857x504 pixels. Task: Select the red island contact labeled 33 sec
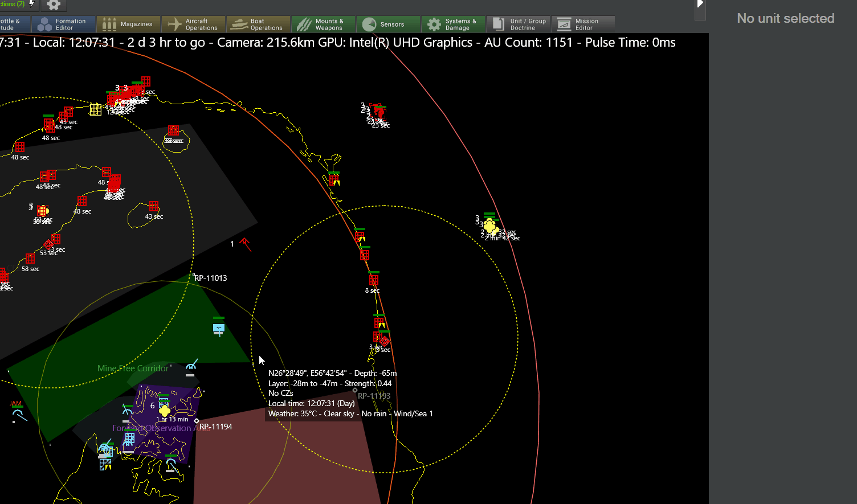173,130
